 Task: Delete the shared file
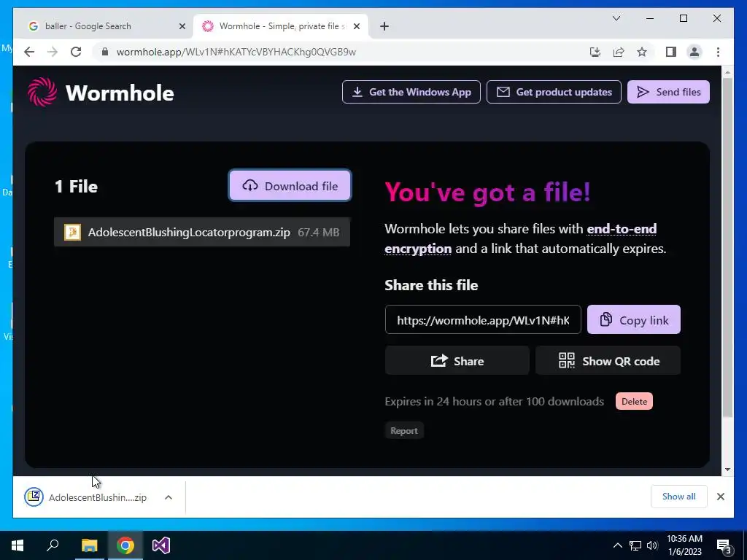click(634, 402)
